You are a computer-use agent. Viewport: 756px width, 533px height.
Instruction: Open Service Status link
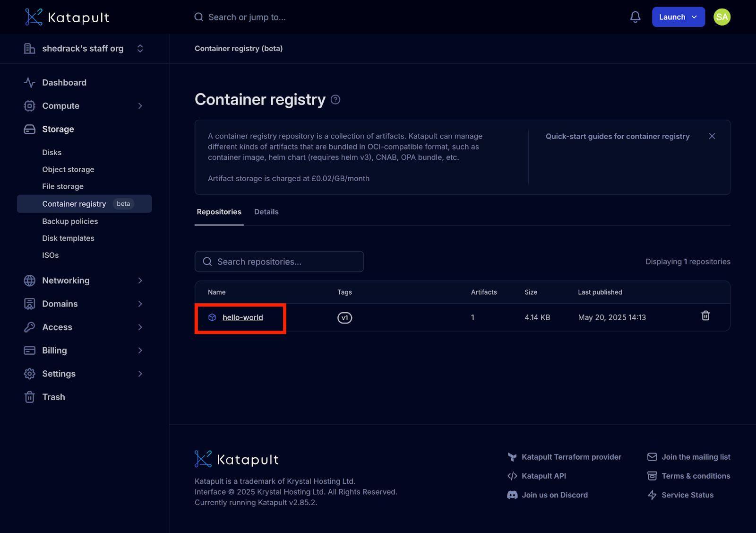pyautogui.click(x=687, y=495)
